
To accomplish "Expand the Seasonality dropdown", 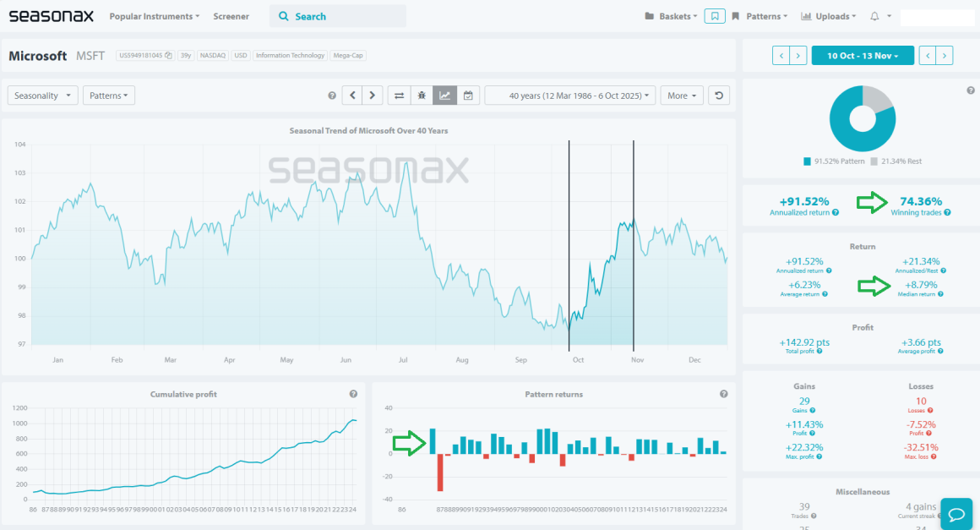I will click(43, 96).
